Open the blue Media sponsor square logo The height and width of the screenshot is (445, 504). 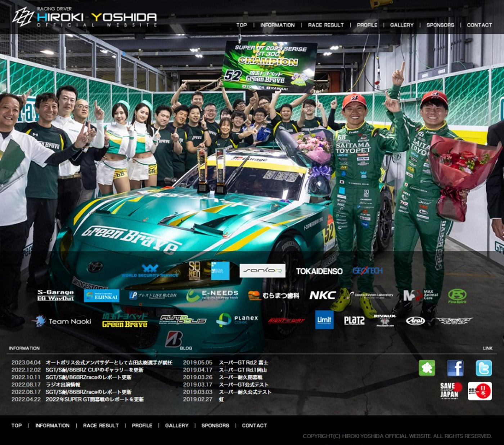coord(220,271)
